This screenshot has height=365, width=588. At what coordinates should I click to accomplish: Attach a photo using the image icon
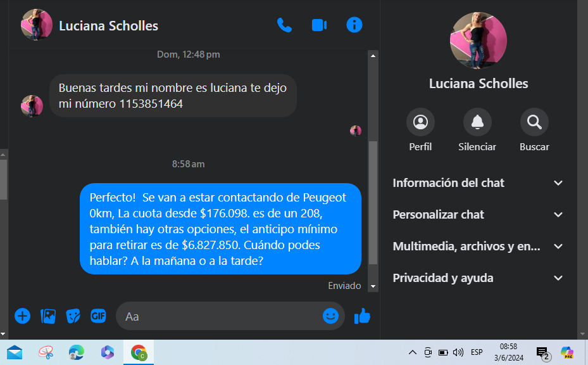(48, 316)
